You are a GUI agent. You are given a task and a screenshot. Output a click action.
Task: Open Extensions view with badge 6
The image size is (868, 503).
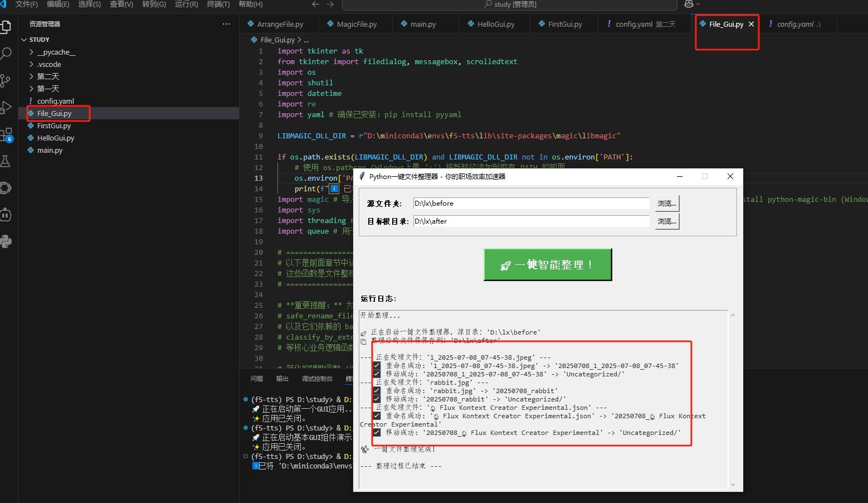(6, 134)
